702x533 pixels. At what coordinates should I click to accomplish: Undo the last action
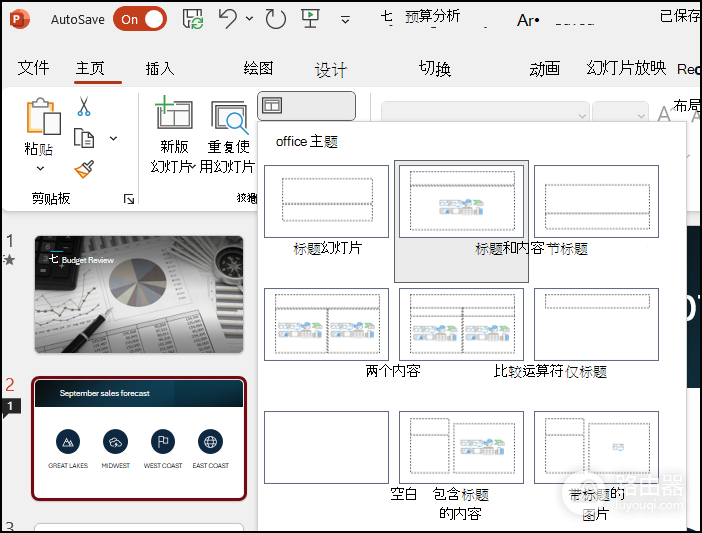[x=227, y=19]
